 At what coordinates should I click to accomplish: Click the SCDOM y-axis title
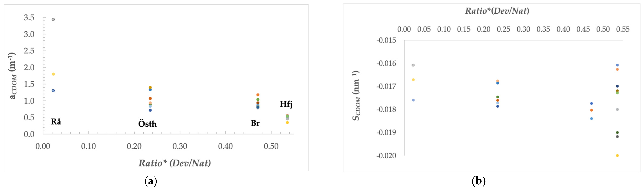tap(356, 96)
